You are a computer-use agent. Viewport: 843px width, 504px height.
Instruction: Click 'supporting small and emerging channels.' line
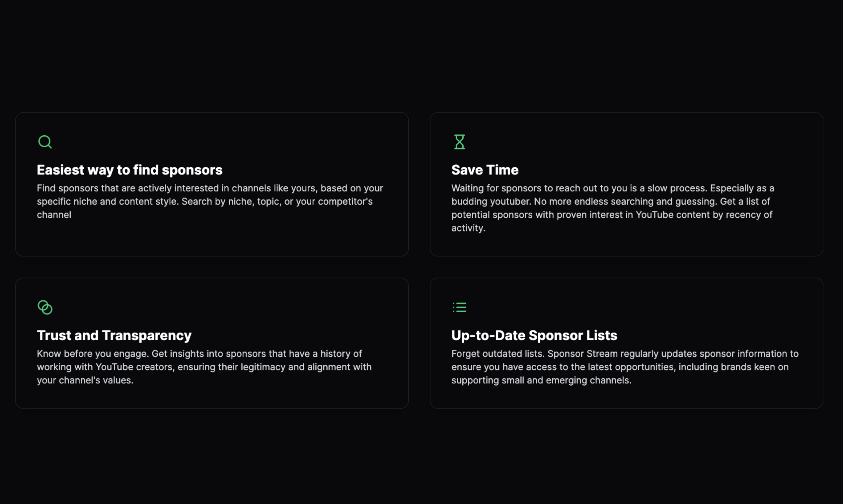(541, 380)
